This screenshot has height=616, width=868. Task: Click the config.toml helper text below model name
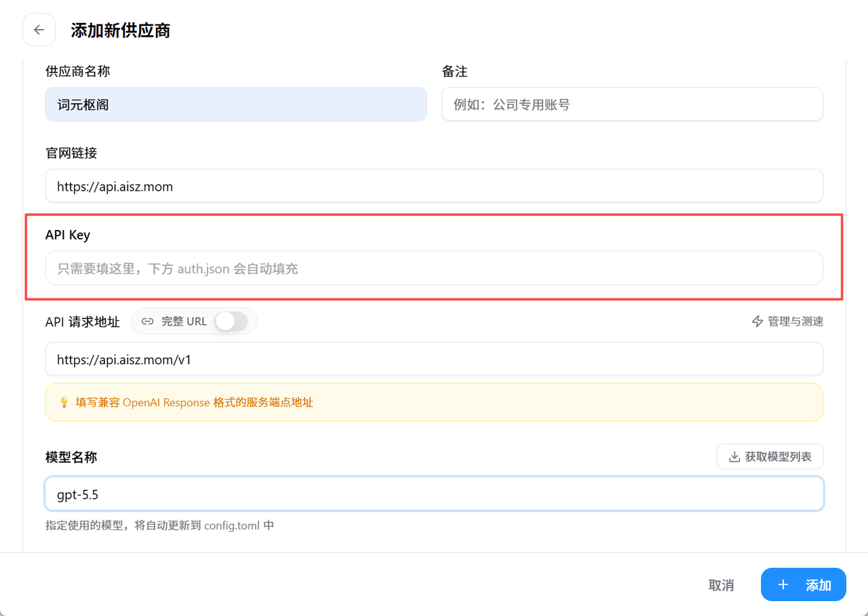click(x=160, y=526)
